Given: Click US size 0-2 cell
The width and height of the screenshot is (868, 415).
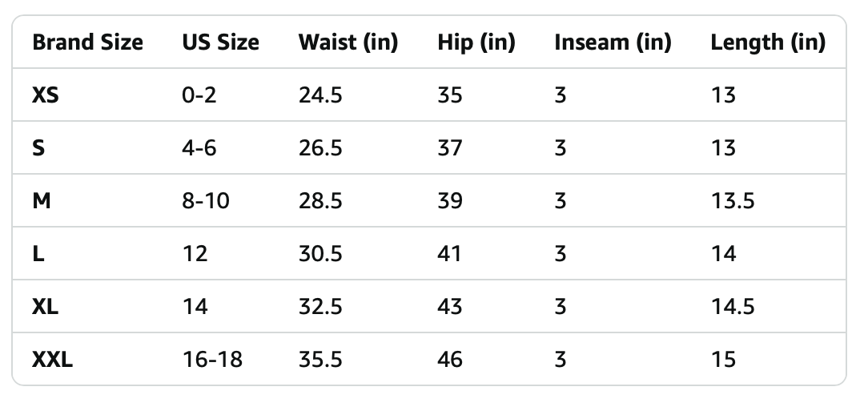Looking at the screenshot, I should point(199,95).
